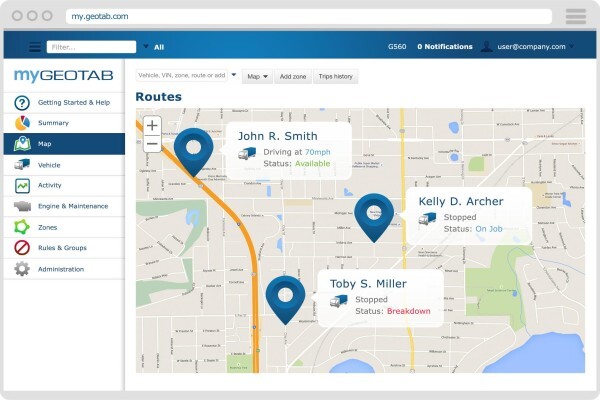Image resolution: width=600 pixels, height=400 pixels.
Task: Click the truck icon in John R. Smith's card
Action: click(247, 153)
